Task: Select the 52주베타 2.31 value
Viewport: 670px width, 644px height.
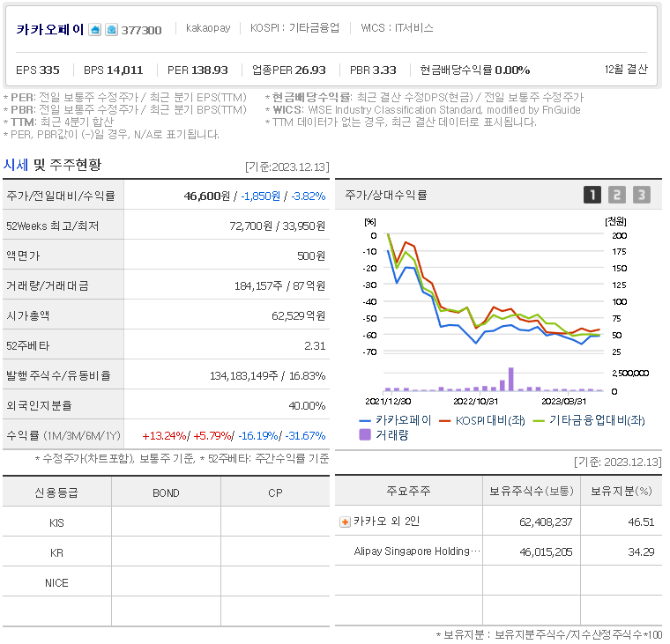Action: (315, 345)
